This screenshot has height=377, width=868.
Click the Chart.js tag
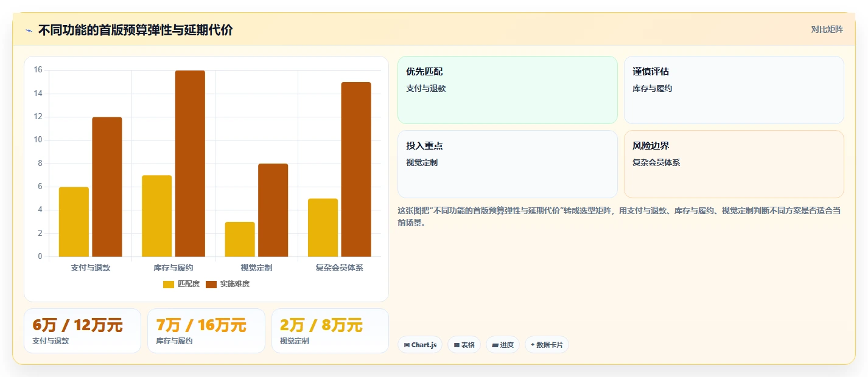(420, 345)
